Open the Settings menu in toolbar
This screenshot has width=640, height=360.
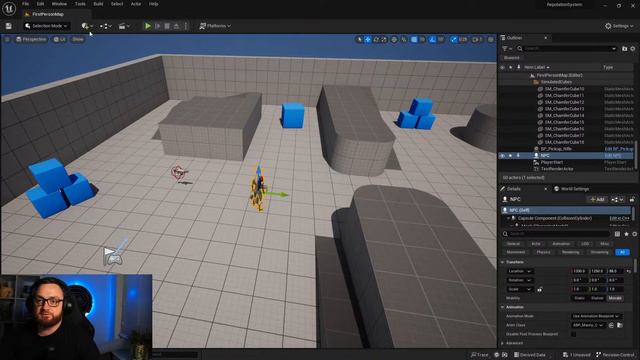click(619, 26)
